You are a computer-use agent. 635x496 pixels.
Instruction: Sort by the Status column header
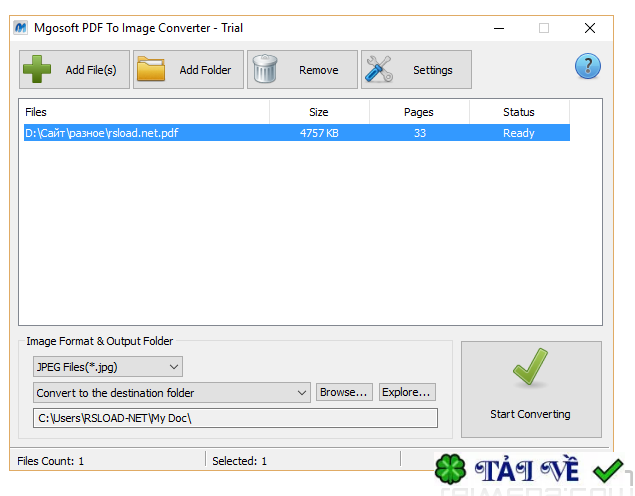click(519, 112)
